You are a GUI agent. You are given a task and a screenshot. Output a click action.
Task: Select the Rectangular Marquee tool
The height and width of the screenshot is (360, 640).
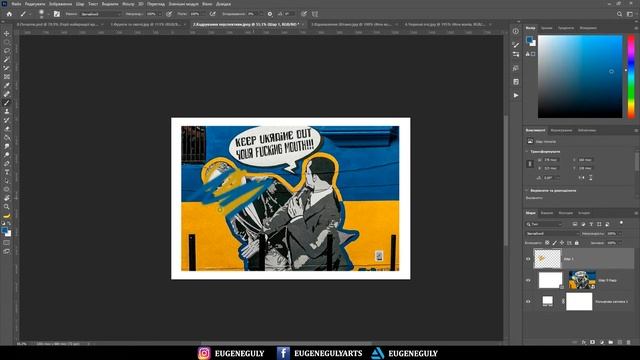click(7, 42)
